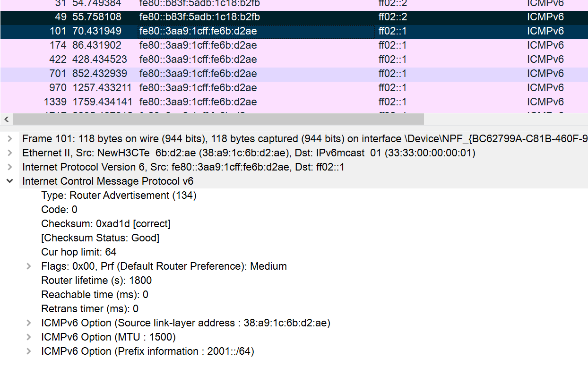Select packet number 49 row
The height and width of the screenshot is (367, 588).
199,17
